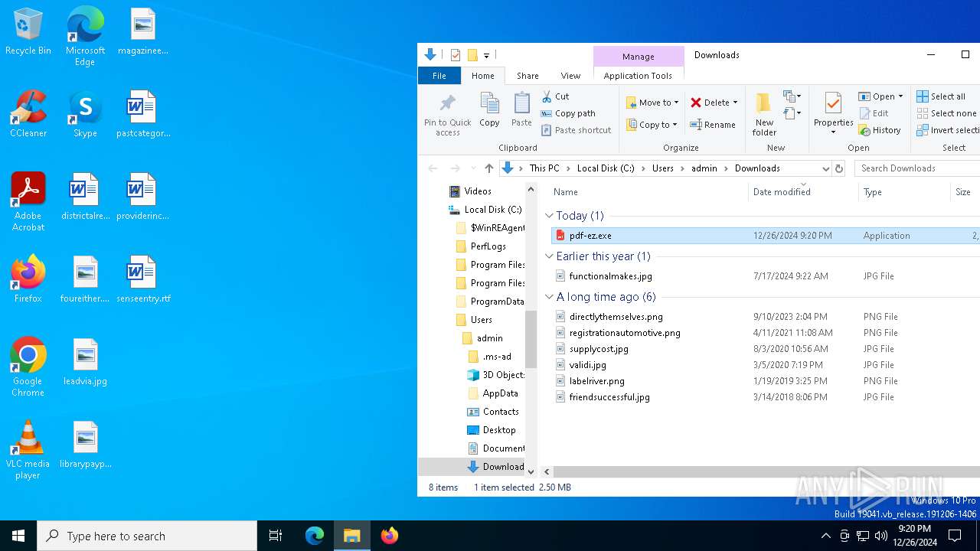Switch to the Share ribbon tab
Image resolution: width=980 pixels, height=551 pixels.
click(528, 76)
